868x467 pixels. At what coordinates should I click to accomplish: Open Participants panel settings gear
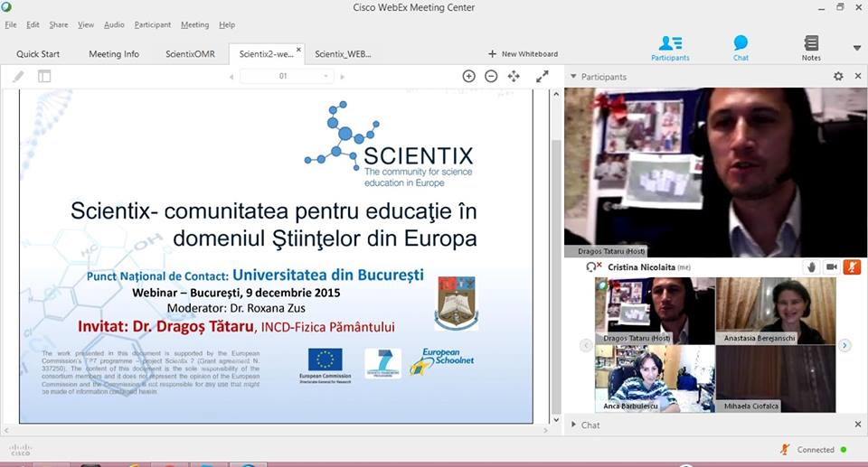838,77
